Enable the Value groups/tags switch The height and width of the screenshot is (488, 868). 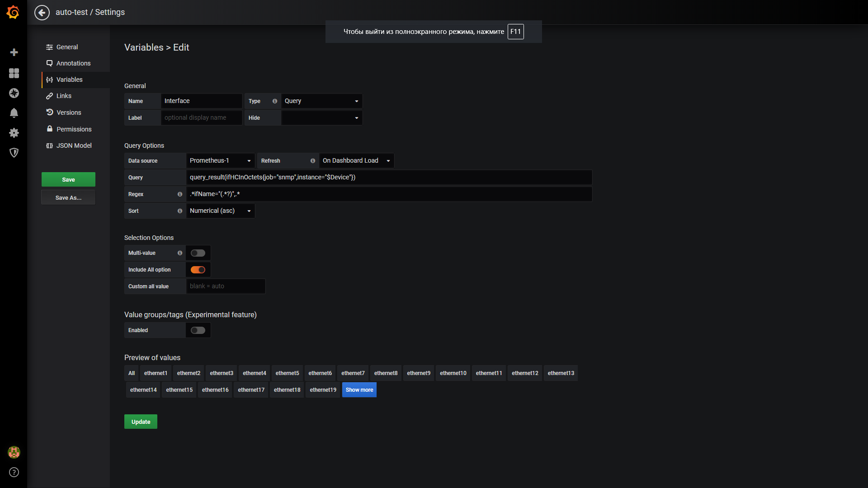[198, 330]
